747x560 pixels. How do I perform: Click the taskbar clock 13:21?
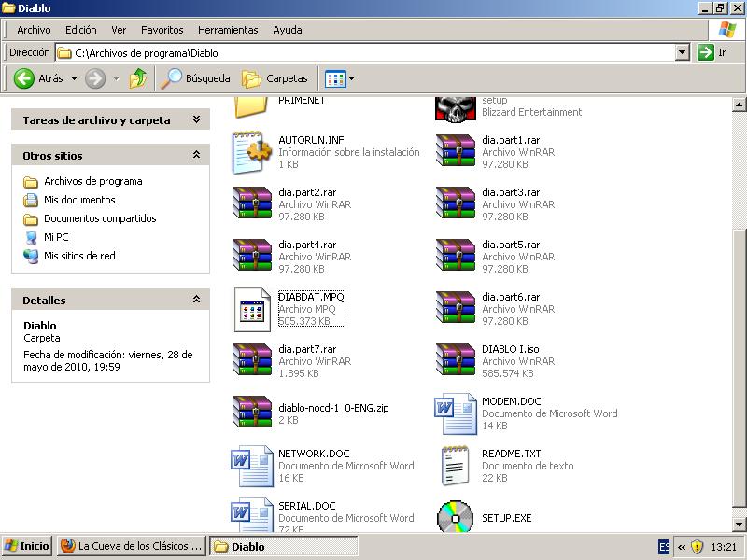point(724,547)
